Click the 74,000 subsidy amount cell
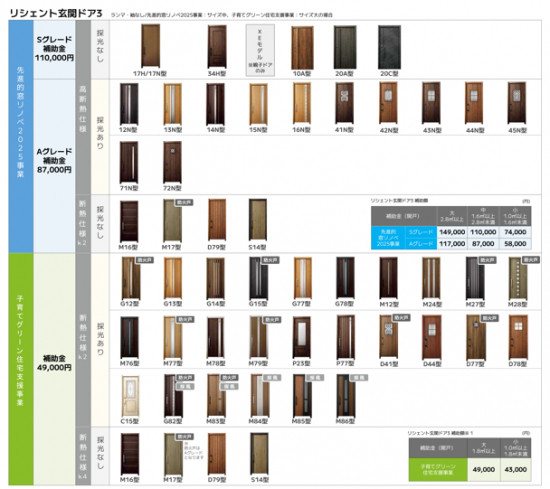 click(515, 232)
